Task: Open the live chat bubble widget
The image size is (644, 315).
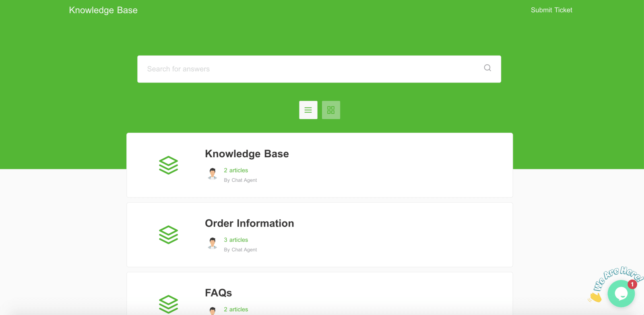Action: pos(621,294)
